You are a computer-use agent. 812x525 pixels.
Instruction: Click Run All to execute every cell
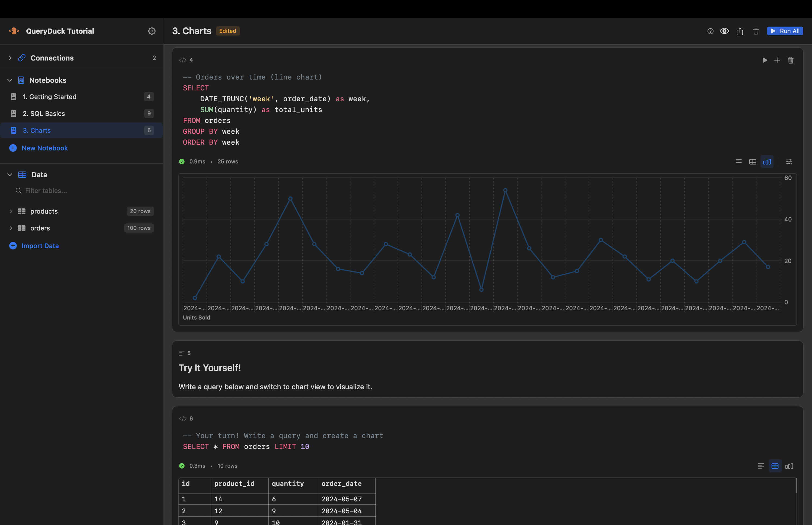pyautogui.click(x=785, y=31)
